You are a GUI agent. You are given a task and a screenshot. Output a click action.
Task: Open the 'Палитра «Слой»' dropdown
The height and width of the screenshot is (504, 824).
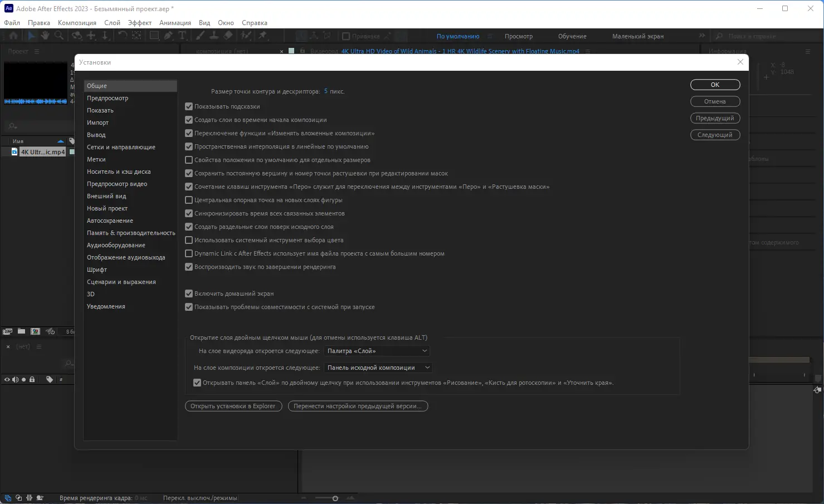377,351
